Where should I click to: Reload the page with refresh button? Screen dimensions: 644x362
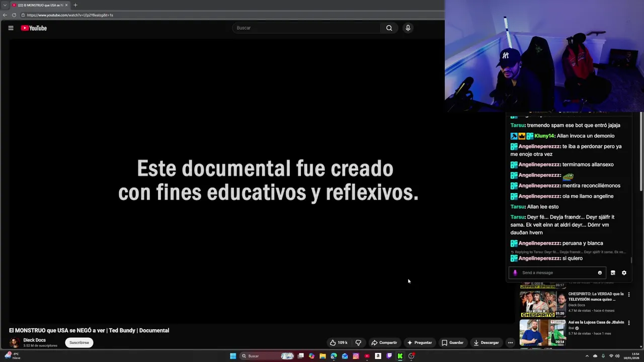14,15
